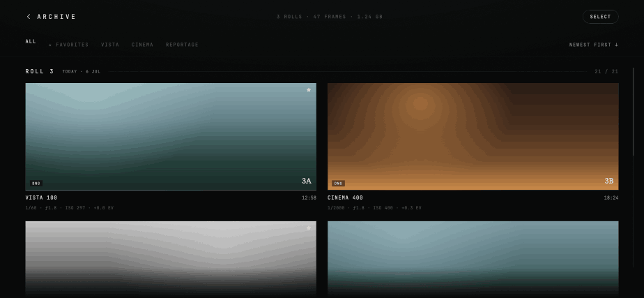Open the Newest First sort dropdown
This screenshot has height=298, width=644.
point(594,45)
